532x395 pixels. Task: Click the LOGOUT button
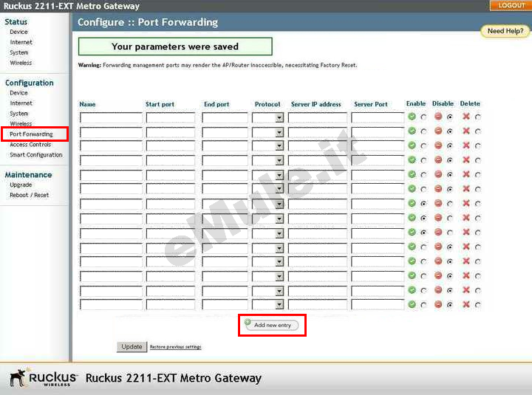pos(511,5)
